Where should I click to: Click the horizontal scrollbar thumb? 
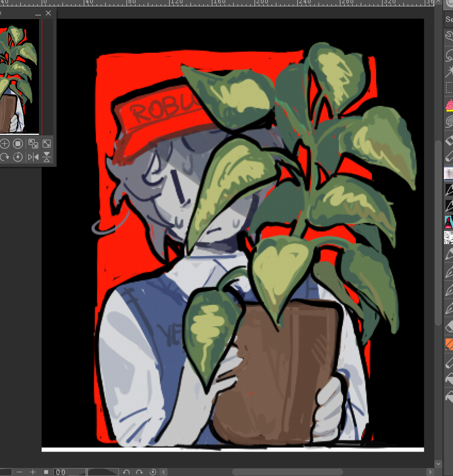[x=288, y=472]
